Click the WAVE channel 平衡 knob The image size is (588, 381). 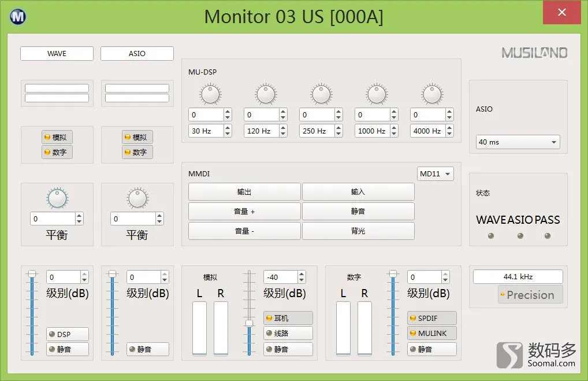[57, 198]
